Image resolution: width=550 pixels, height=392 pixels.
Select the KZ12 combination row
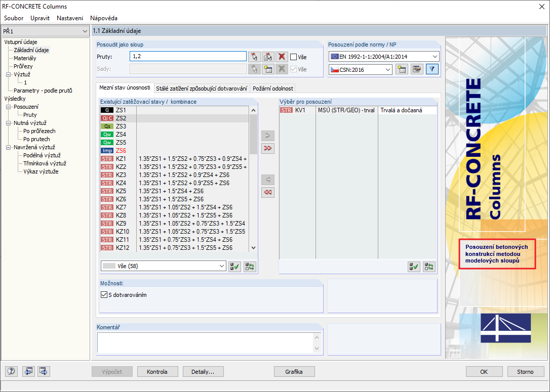[x=174, y=248]
